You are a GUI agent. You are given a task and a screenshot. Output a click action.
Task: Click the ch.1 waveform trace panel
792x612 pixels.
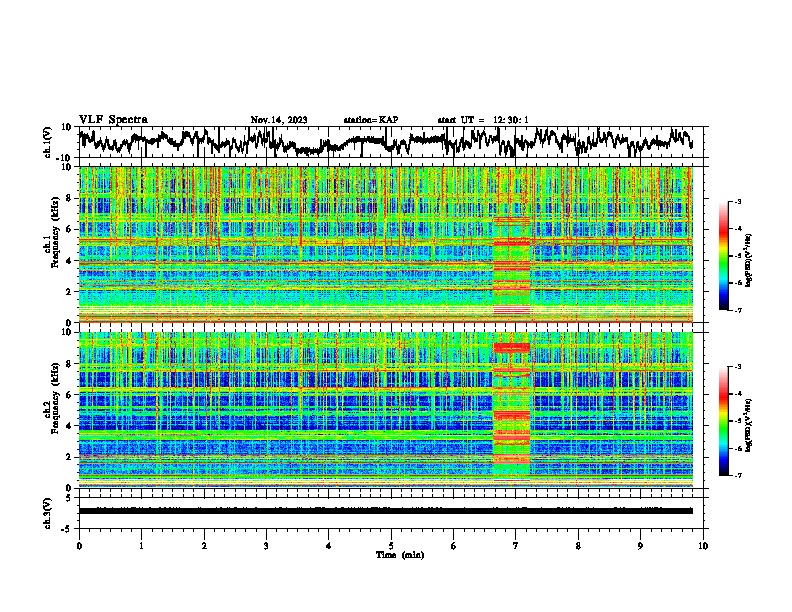click(x=391, y=142)
